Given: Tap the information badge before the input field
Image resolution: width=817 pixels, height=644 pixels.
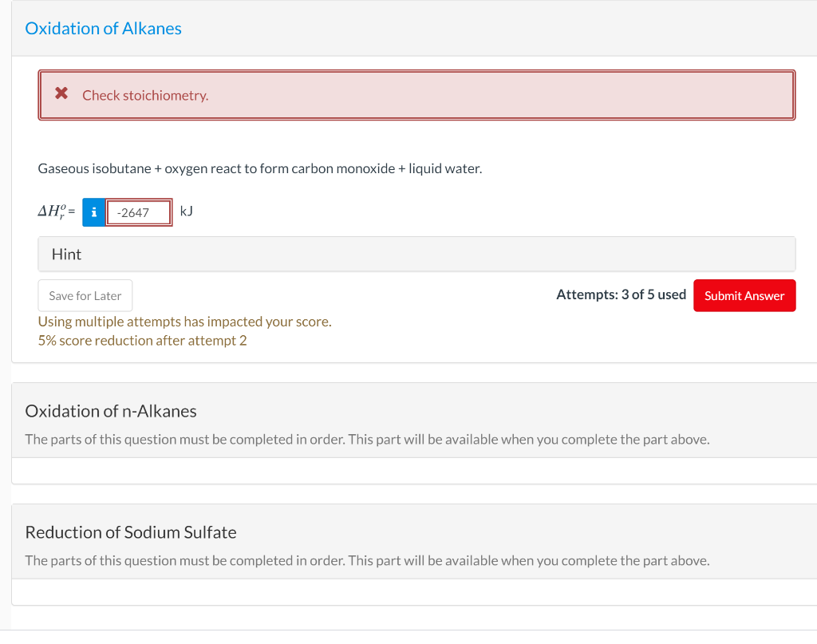Looking at the screenshot, I should 93,212.
